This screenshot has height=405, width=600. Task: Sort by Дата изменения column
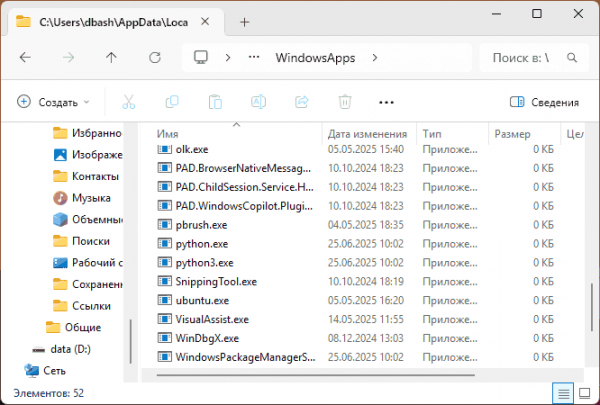tap(367, 134)
